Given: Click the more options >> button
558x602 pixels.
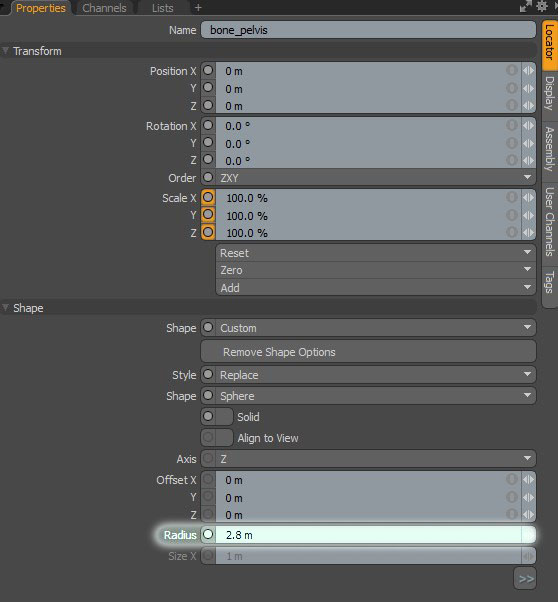Looking at the screenshot, I should pyautogui.click(x=525, y=578).
